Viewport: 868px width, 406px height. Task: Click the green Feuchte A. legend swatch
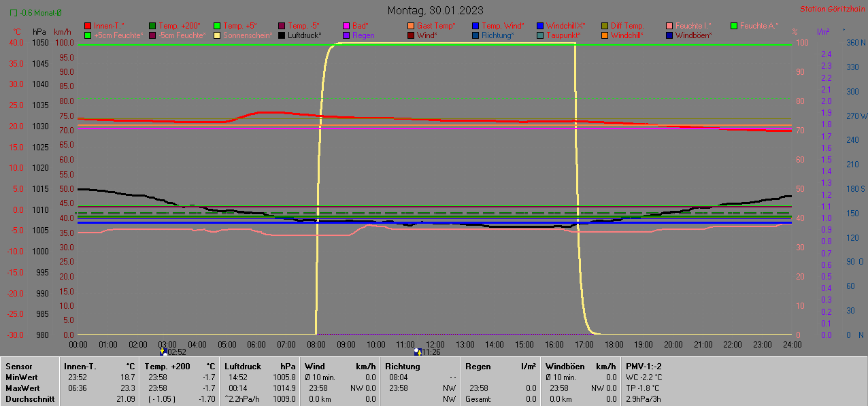(734, 26)
